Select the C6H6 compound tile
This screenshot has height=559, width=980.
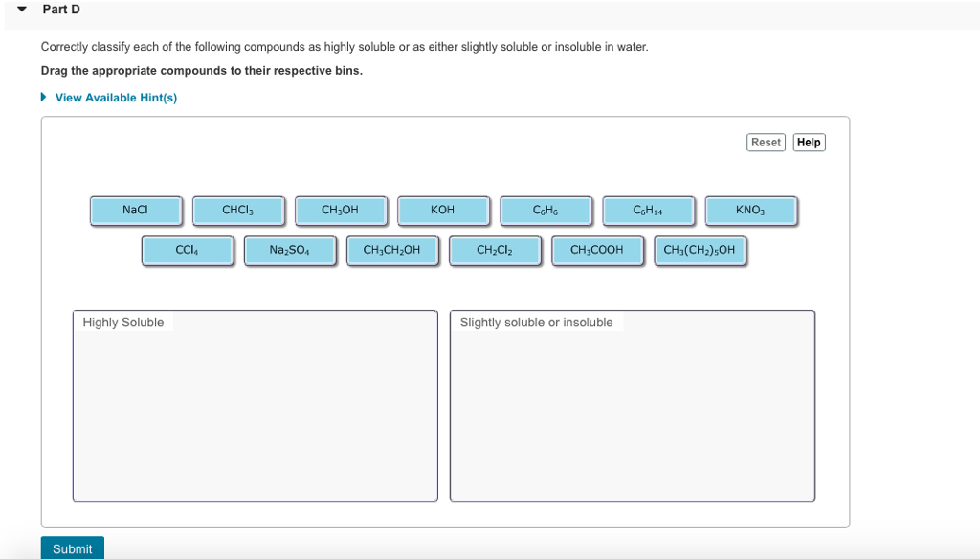(x=546, y=210)
